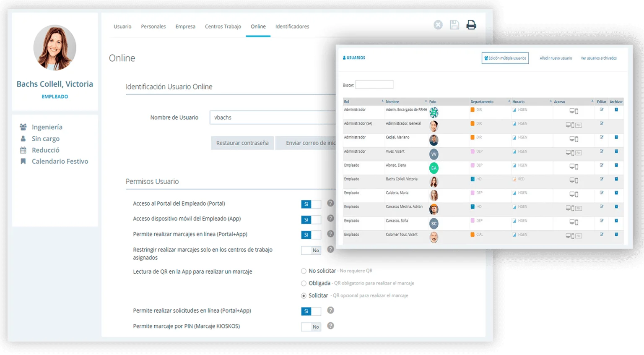Archive user Calabria, Maria
The image size is (644, 355).
point(616,193)
